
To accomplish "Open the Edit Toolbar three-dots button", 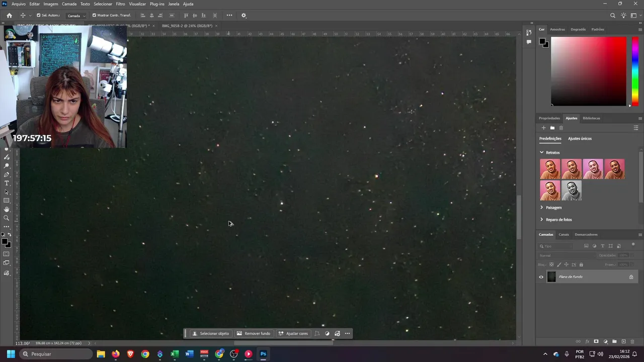I will [7, 227].
